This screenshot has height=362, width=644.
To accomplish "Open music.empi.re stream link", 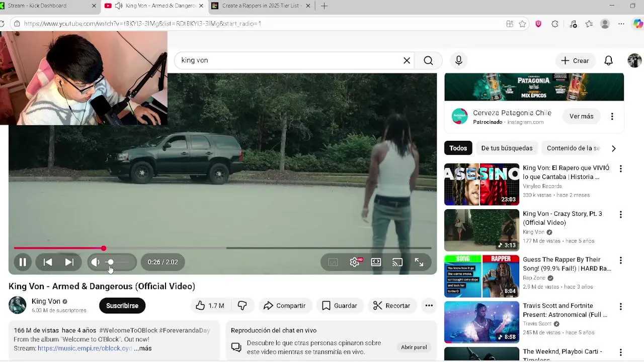I will (x=85, y=348).
